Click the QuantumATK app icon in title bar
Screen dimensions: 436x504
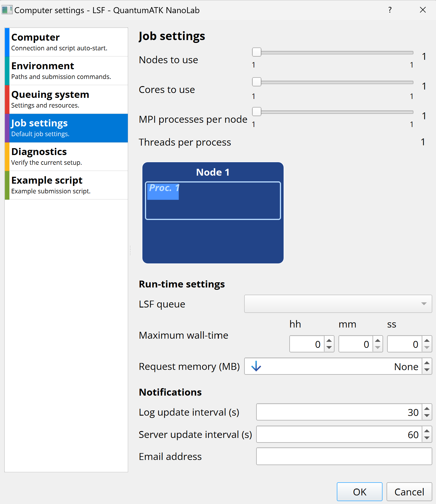click(x=7, y=10)
